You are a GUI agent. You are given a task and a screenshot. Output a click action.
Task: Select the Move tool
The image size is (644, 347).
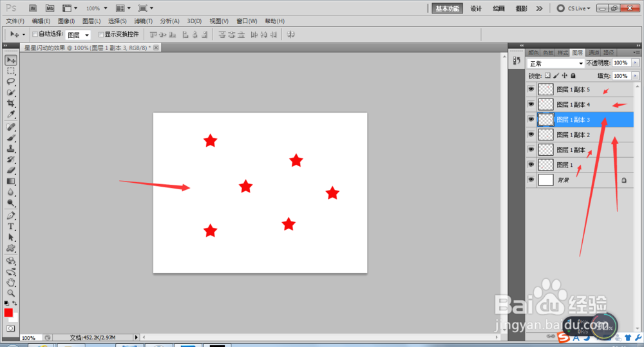(11, 60)
